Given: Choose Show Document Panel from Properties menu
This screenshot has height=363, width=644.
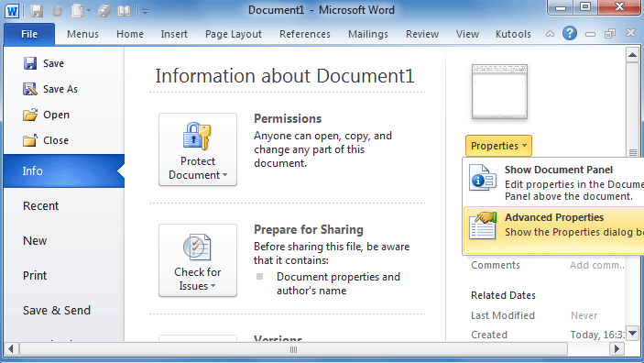Looking at the screenshot, I should pyautogui.click(x=553, y=182).
